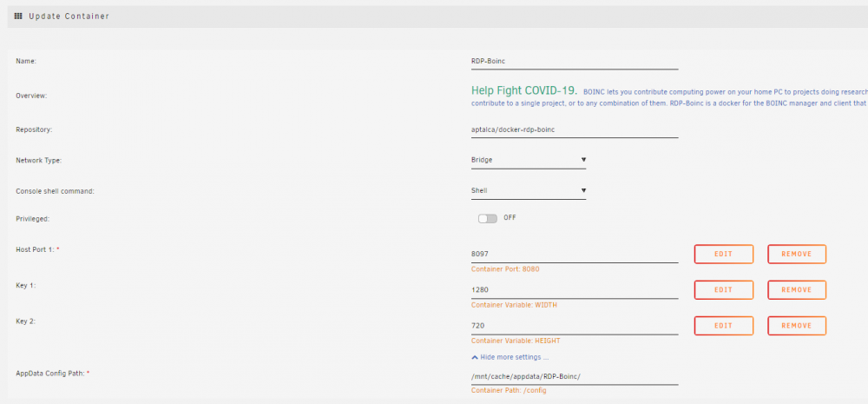Focus the Name field containing RDP-Boinc
Image resolution: width=868 pixels, height=404 pixels.
click(575, 62)
